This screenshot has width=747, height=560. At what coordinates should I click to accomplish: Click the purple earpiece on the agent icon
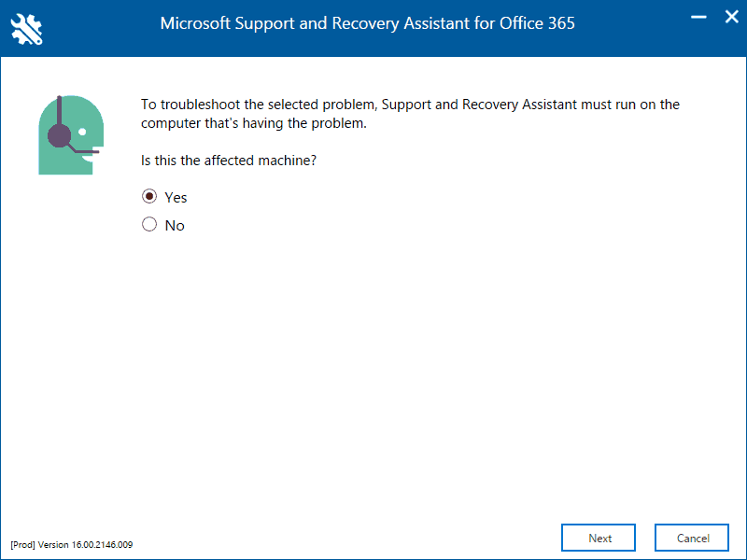tap(60, 136)
